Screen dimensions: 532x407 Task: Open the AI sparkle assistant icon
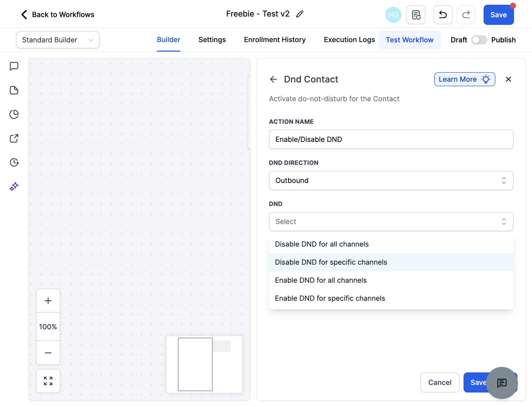[14, 186]
